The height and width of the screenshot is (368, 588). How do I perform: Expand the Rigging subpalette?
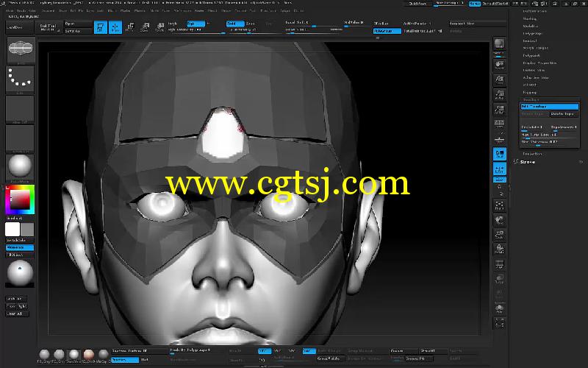click(x=529, y=92)
